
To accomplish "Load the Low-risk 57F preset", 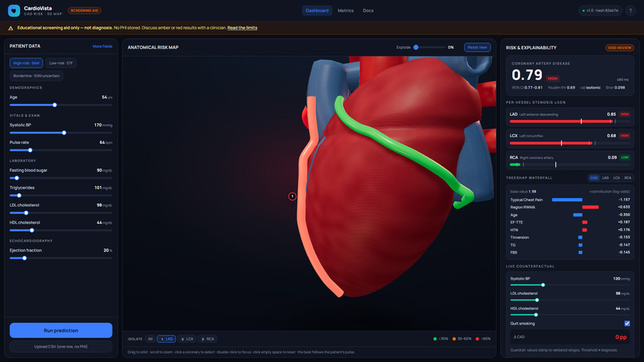I will (x=61, y=63).
